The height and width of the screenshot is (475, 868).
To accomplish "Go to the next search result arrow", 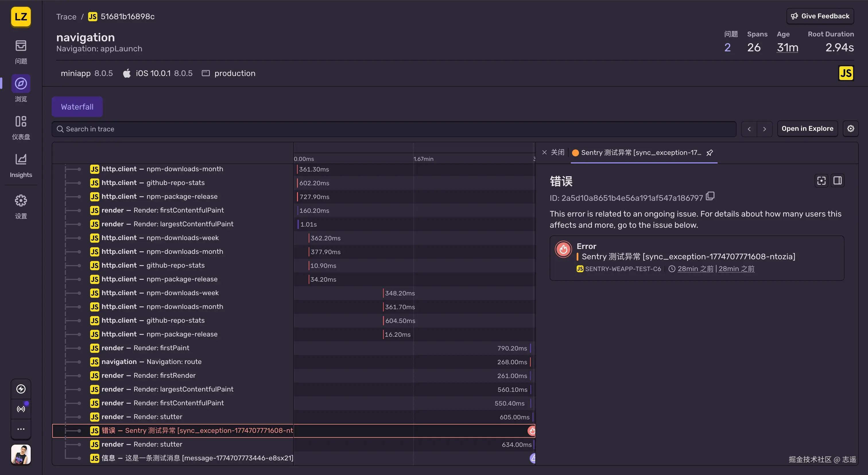I will coord(765,129).
